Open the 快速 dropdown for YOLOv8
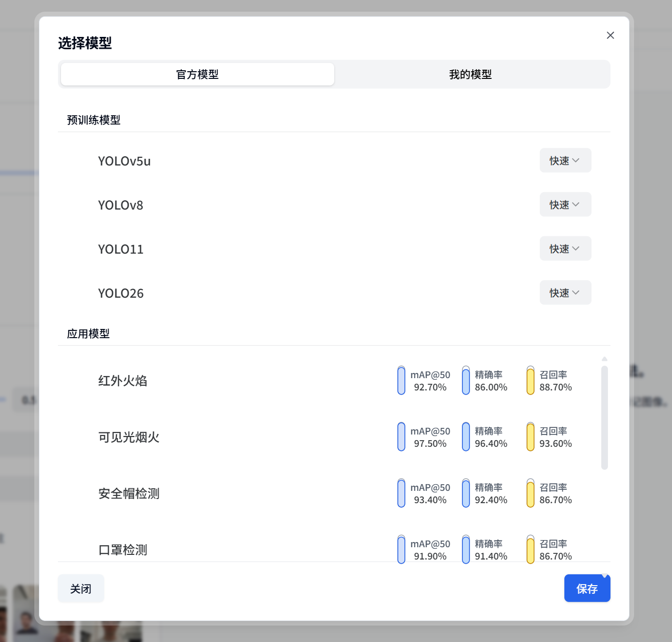This screenshot has width=672, height=642. pos(565,204)
